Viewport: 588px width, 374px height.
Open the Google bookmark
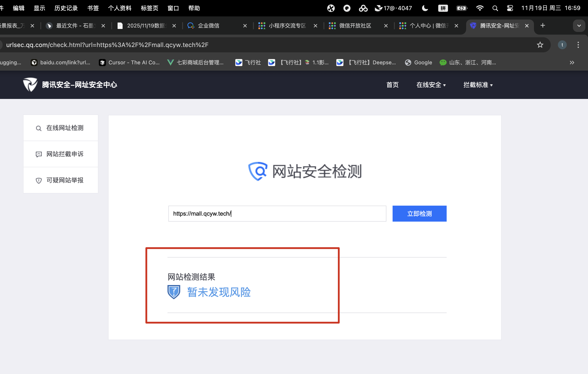(419, 63)
